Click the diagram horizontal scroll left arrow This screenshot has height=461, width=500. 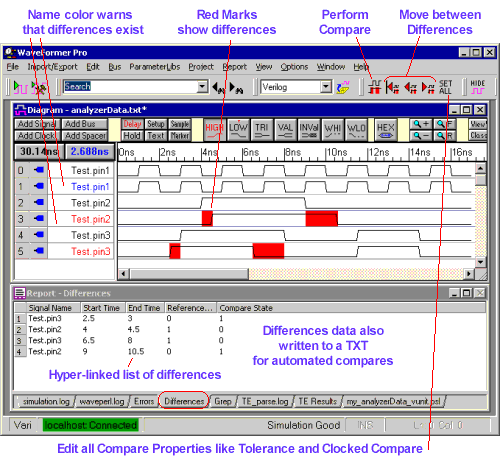(x=123, y=274)
